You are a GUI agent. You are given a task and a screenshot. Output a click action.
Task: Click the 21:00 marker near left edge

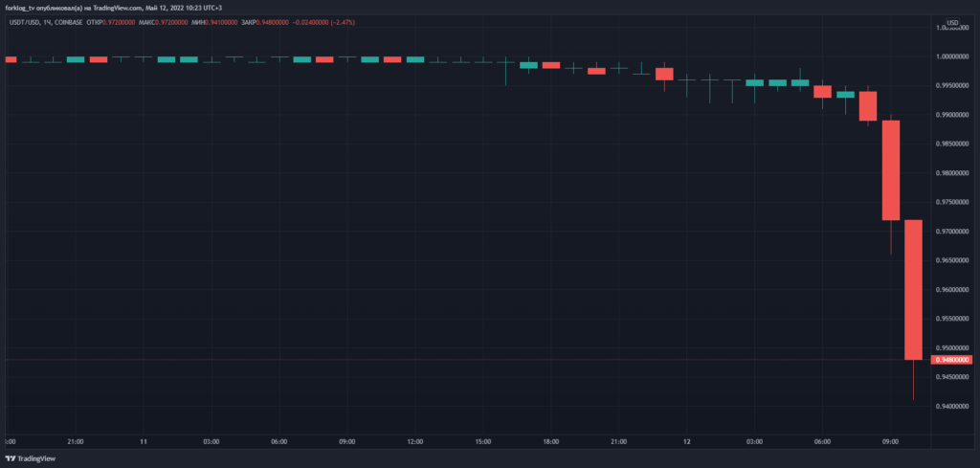(77, 442)
